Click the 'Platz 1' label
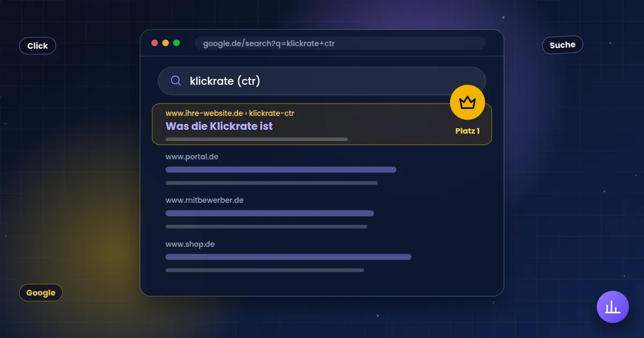644x338 pixels. click(x=467, y=131)
